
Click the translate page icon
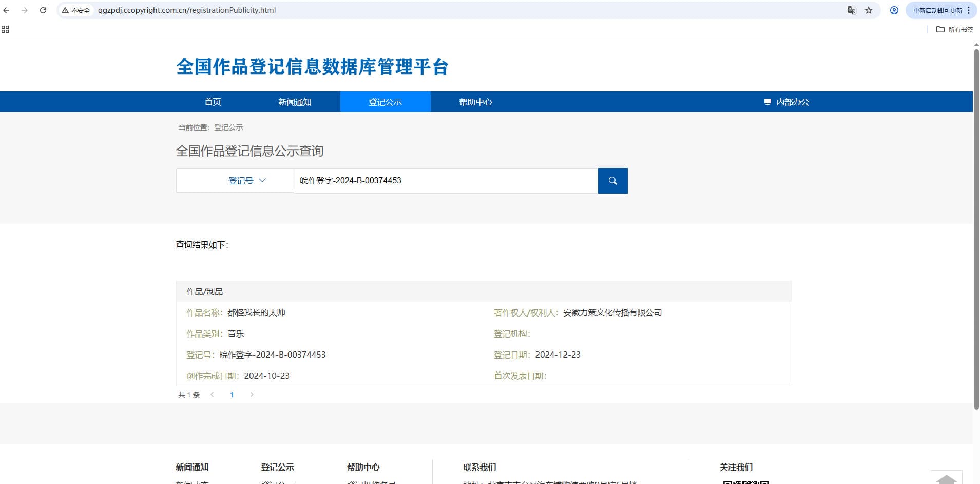tap(852, 10)
